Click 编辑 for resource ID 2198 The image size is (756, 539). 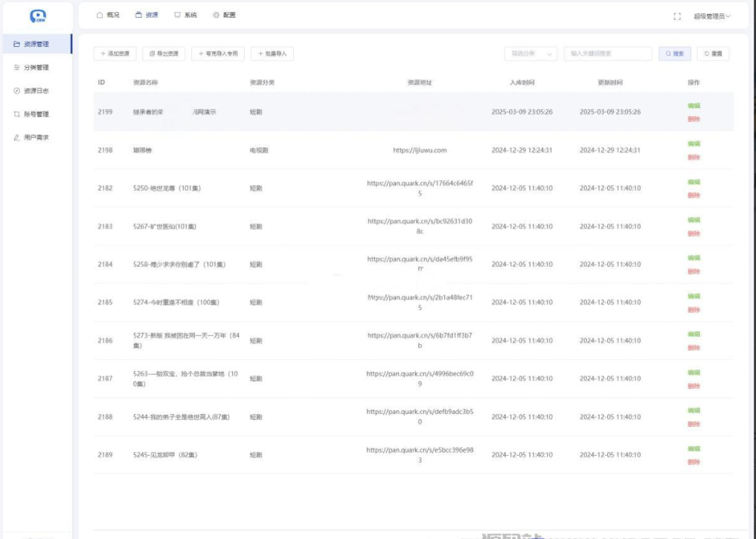693,143
